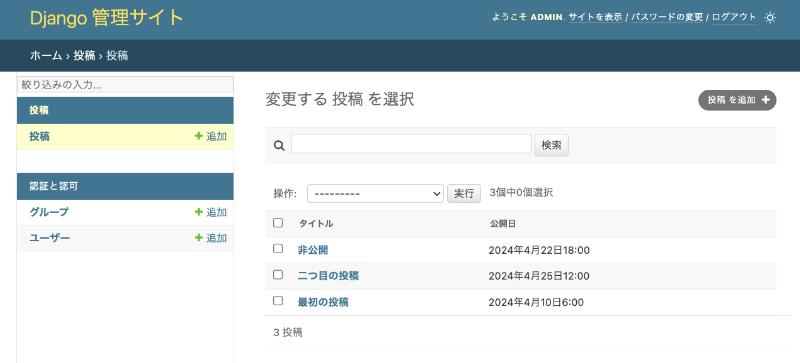
Task: Sort by the タイトル column header
Action: 316,224
